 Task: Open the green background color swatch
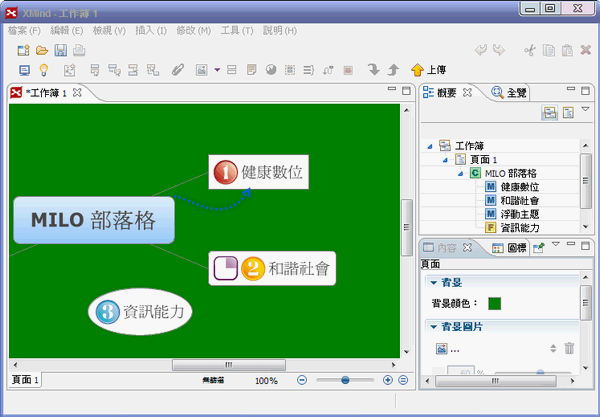[x=494, y=303]
